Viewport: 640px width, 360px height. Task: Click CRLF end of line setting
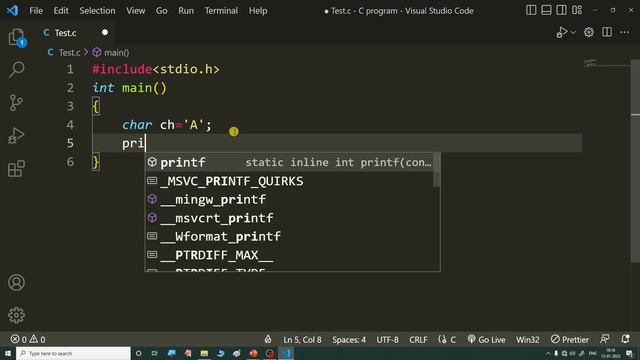tap(418, 340)
